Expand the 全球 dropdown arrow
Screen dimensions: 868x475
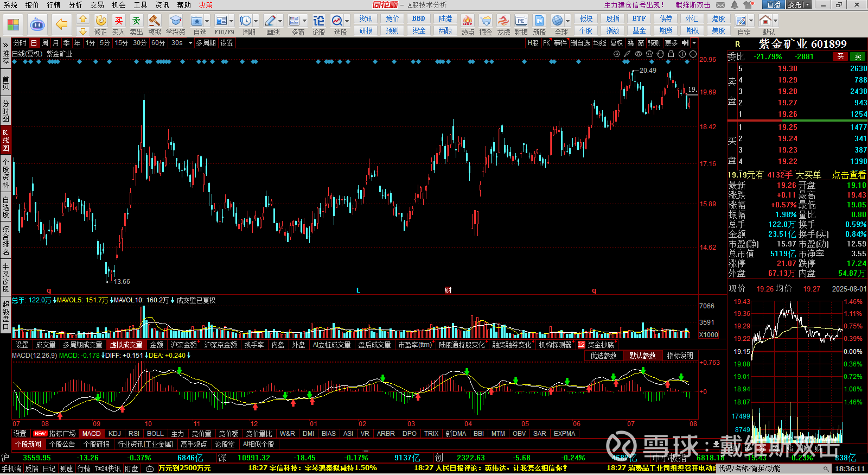567,21
